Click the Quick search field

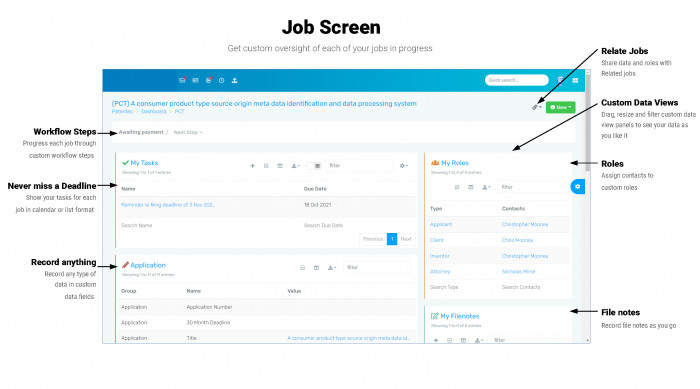click(517, 80)
